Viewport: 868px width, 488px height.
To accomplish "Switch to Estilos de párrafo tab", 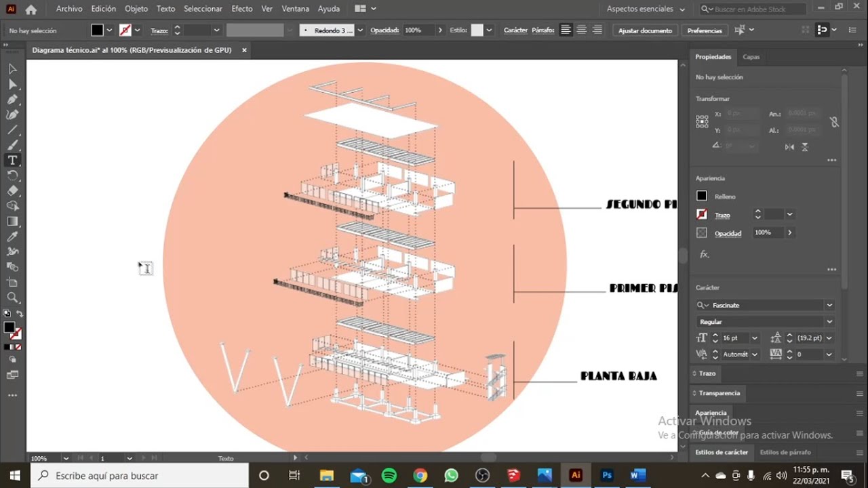I will [785, 452].
